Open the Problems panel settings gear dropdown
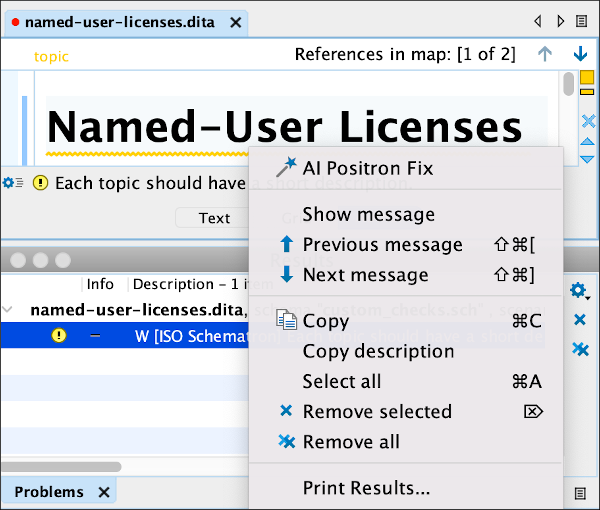This screenshot has height=510, width=600. coord(578,291)
